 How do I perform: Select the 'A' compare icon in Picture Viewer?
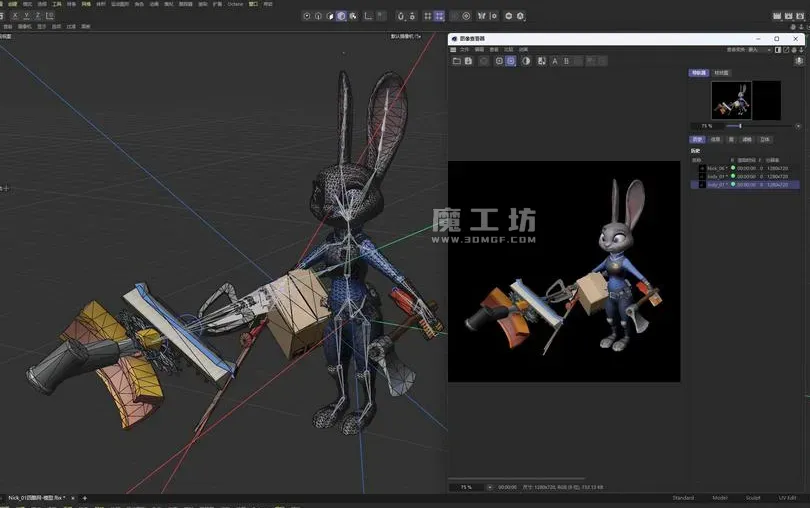tap(555, 61)
